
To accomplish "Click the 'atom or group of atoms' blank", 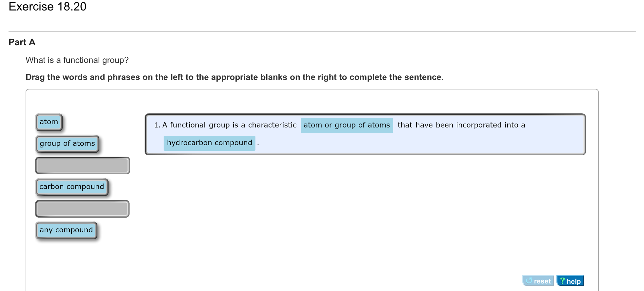I will click(x=347, y=125).
